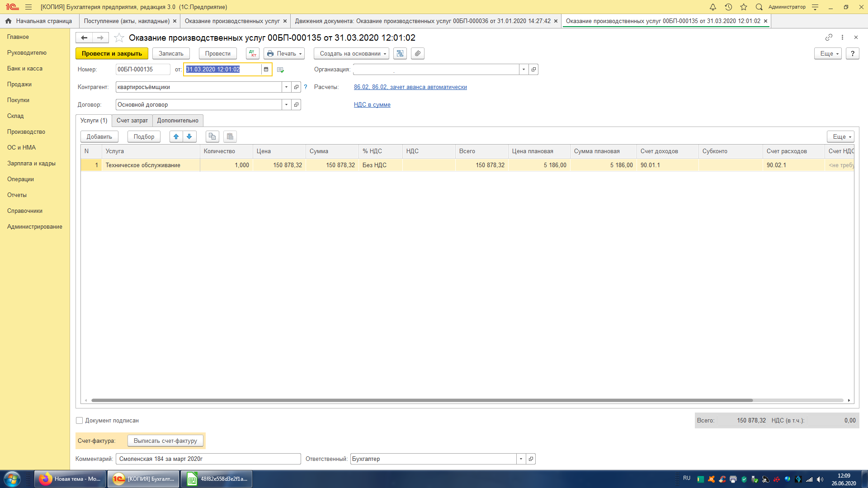The height and width of the screenshot is (488, 868).
Task: Open Начальная страница tab
Action: [39, 21]
